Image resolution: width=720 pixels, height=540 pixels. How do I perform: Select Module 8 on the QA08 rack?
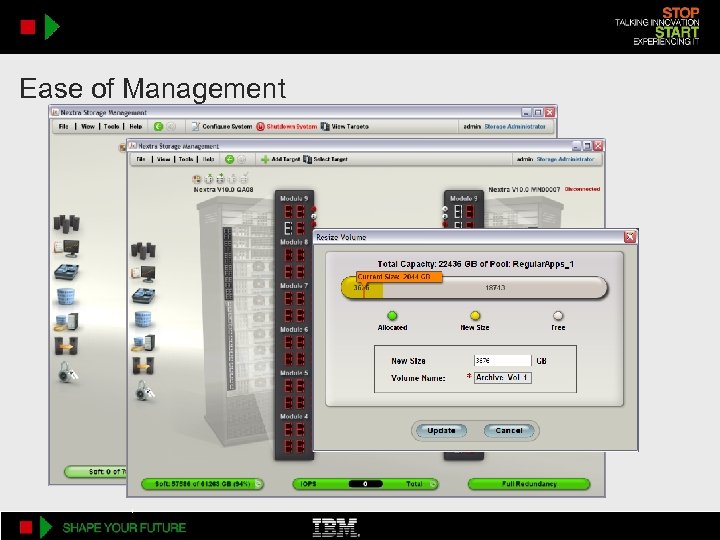[x=294, y=259]
